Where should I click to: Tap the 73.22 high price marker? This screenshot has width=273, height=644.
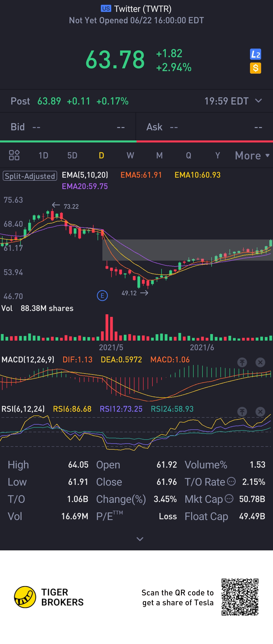pos(71,206)
